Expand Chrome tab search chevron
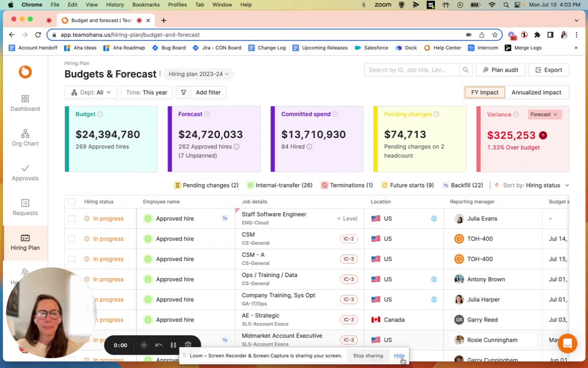 576,20
